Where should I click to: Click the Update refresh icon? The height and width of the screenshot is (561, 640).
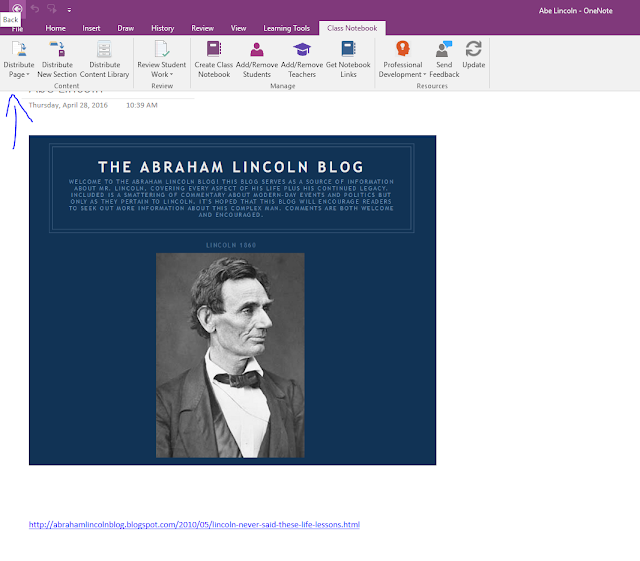point(473,49)
